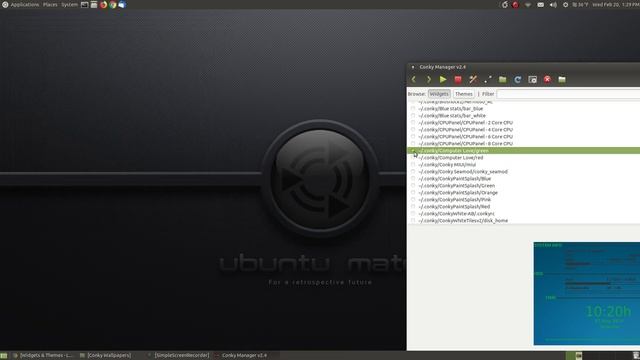The height and width of the screenshot is (360, 640).
Task: Enable Conky Seamod/conky_seamod checkbox
Action: coord(413,171)
